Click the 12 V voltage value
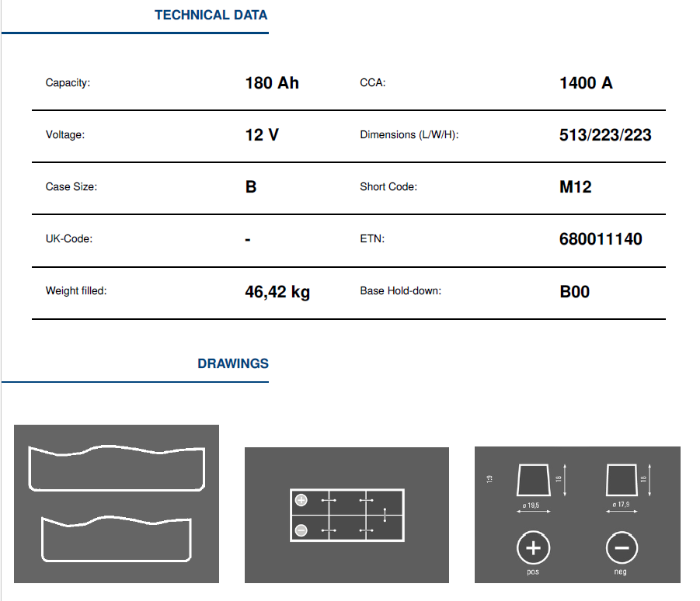700x601 pixels. [x=262, y=135]
